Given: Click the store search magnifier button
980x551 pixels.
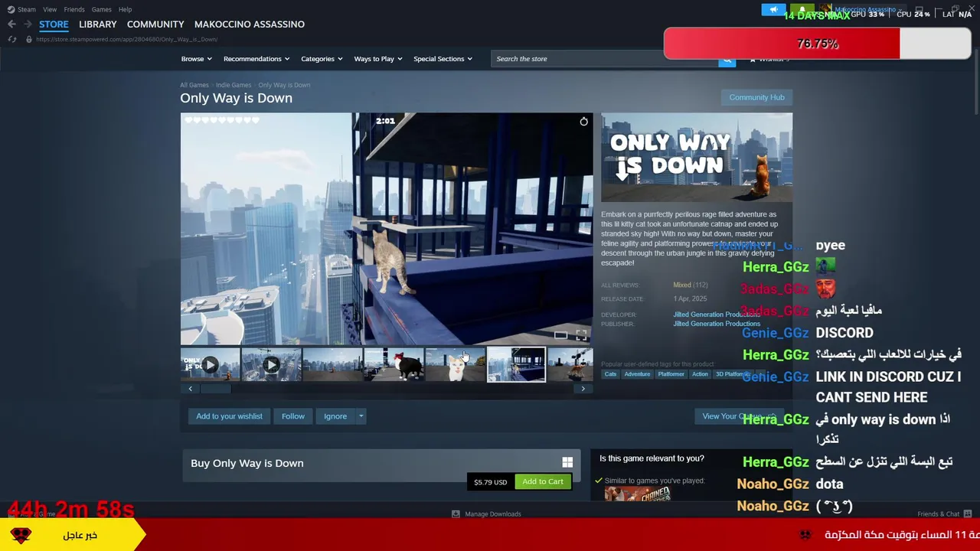Looking at the screenshot, I should tap(727, 60).
